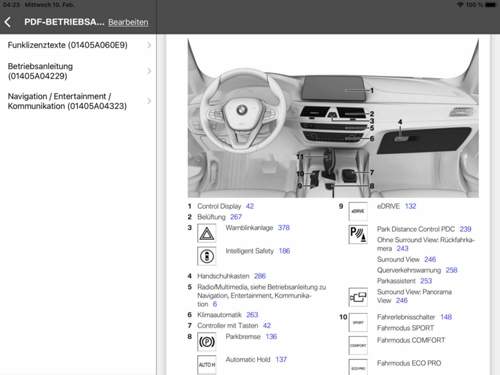Click the 'Fahrmodus ECO PRO' text
The height and width of the screenshot is (375, 500).
[409, 363]
